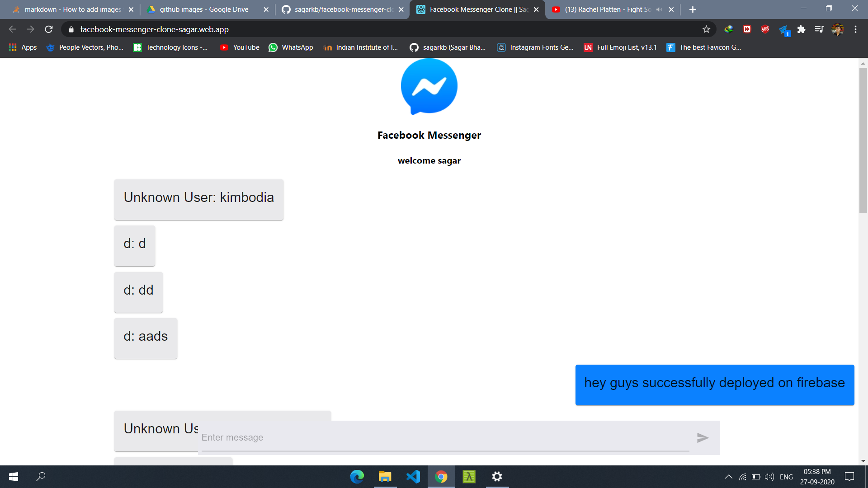The width and height of the screenshot is (868, 488).
Task: Mute the Rachel Platten tab audio
Action: pyautogui.click(x=659, y=9)
